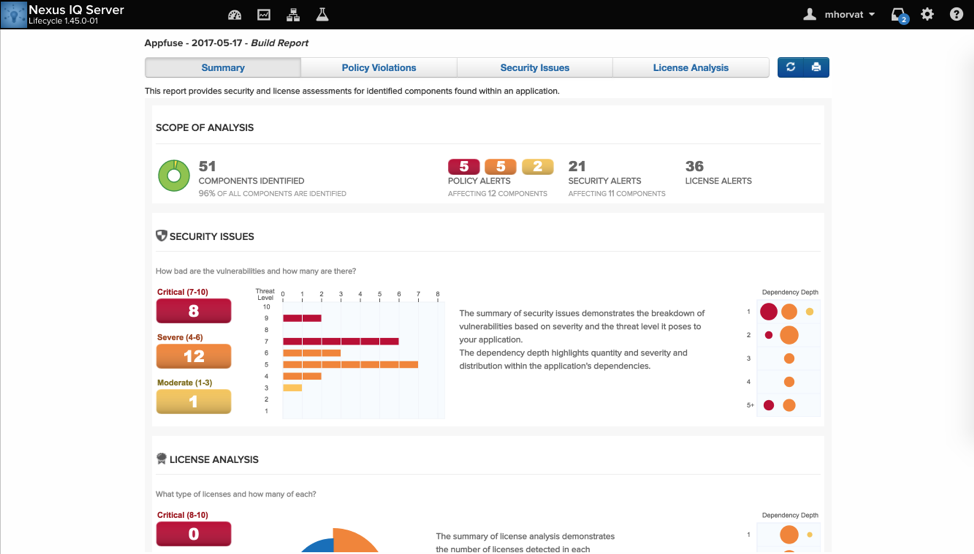
Task: Select the Summary tab
Action: click(223, 68)
